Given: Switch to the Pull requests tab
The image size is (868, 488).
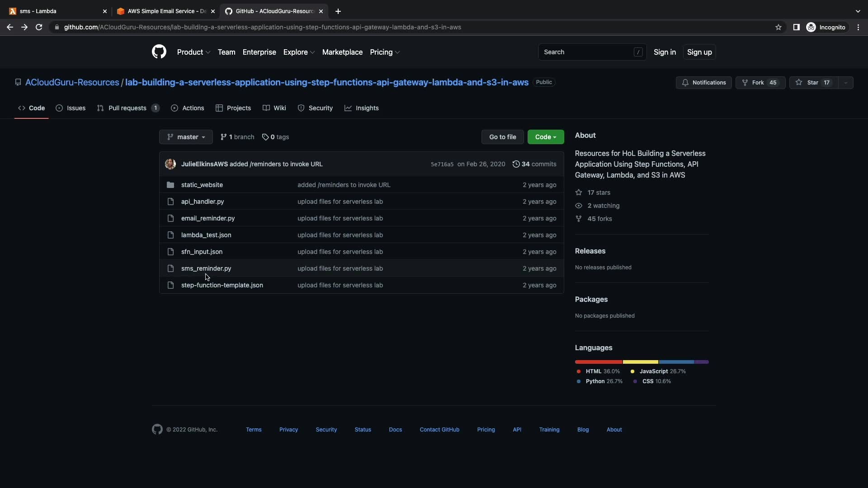Looking at the screenshot, I should pyautogui.click(x=127, y=108).
